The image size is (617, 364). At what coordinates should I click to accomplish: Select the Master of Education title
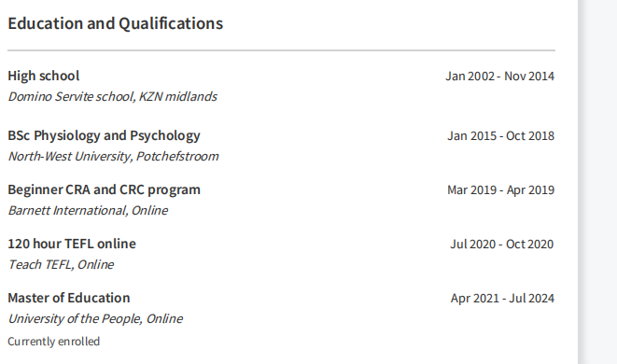(x=69, y=298)
